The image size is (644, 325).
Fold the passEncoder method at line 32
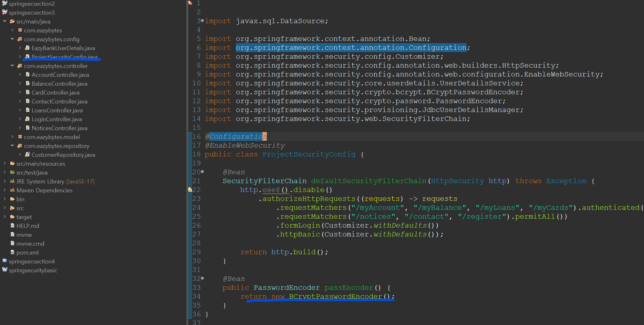202,278
